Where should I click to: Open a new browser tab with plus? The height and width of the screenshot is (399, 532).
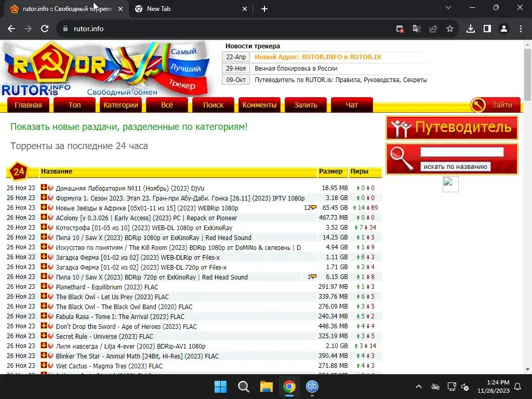264,9
